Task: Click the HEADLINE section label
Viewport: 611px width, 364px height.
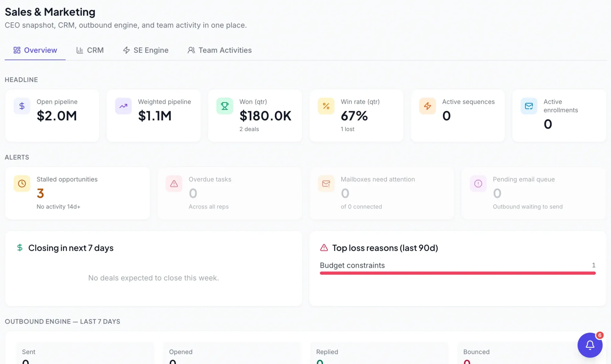Action: (21, 80)
